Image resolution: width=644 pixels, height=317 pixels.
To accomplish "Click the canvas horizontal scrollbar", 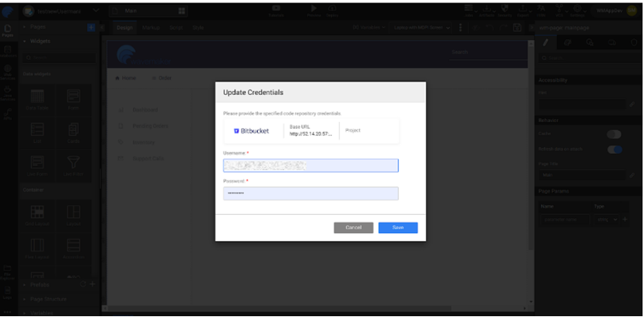I will (279, 308).
